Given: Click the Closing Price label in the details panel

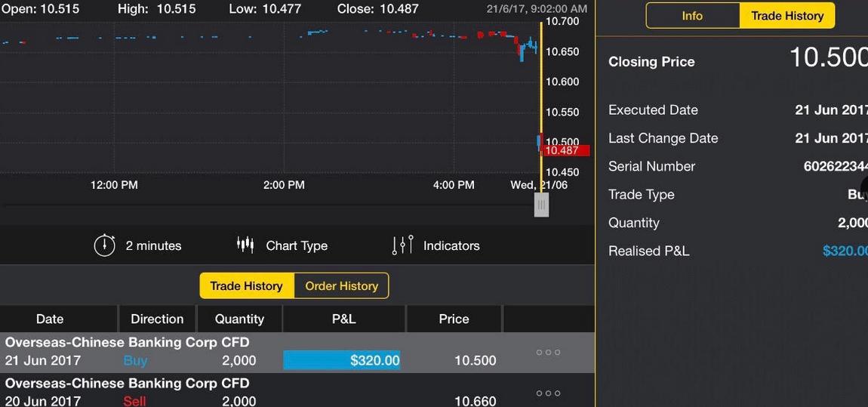Looking at the screenshot, I should point(651,62).
